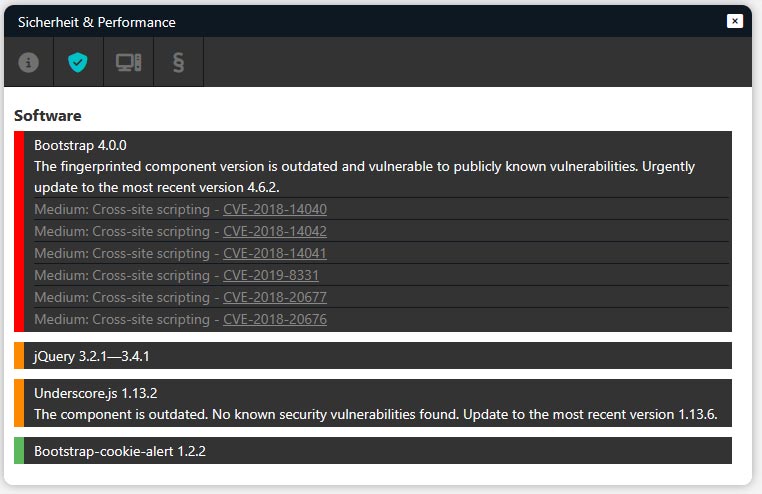Viewport: 762px width, 494px height.
Task: Open CVE-2018-14040 link
Action: pos(274,209)
